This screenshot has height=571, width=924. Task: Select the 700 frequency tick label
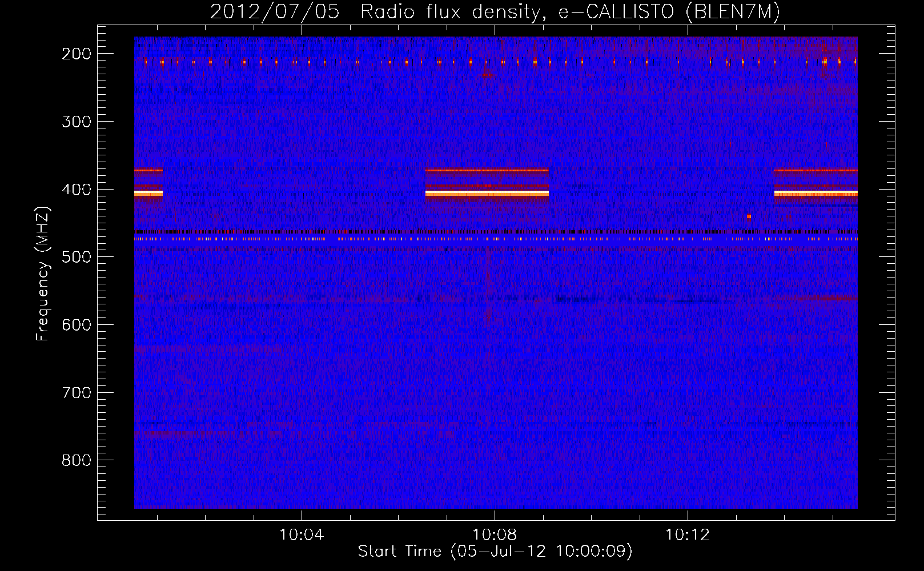(x=77, y=393)
